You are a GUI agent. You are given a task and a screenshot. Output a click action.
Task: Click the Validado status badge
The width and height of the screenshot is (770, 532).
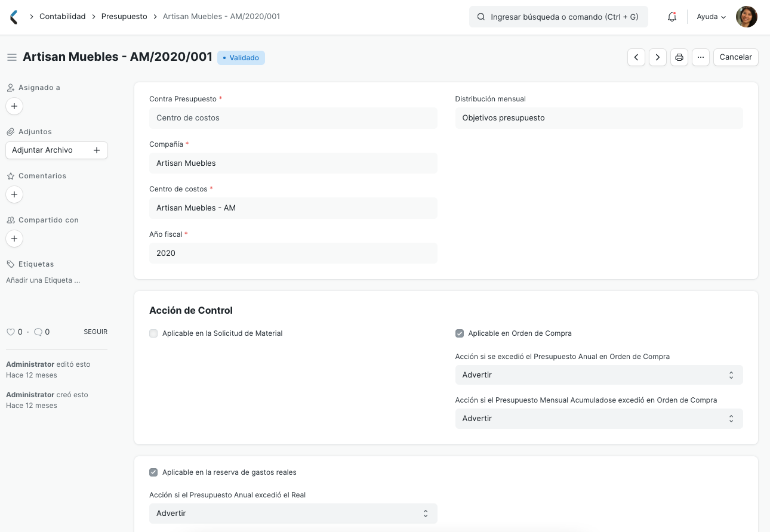(241, 58)
